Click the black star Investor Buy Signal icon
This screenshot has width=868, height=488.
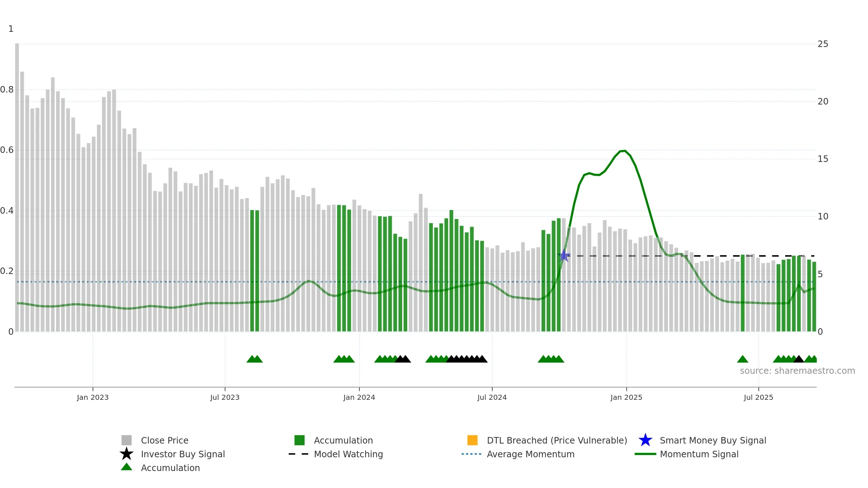click(x=127, y=454)
